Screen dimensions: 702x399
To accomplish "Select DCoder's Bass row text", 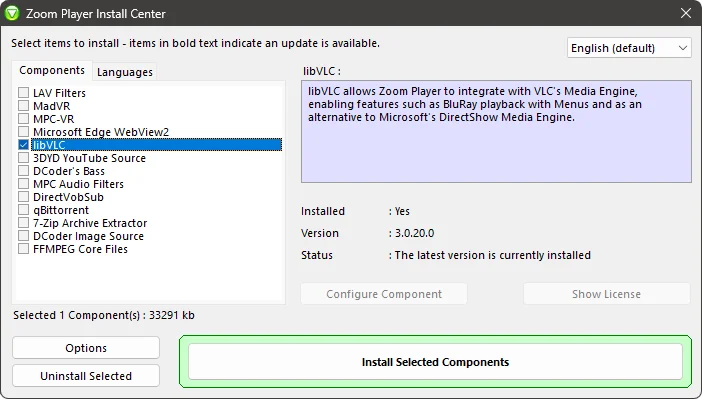I will [68, 171].
